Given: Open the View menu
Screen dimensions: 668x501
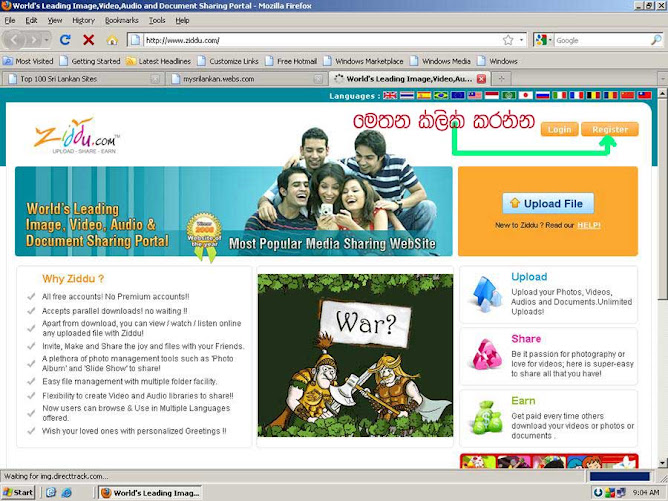Looking at the screenshot, I should point(55,20).
